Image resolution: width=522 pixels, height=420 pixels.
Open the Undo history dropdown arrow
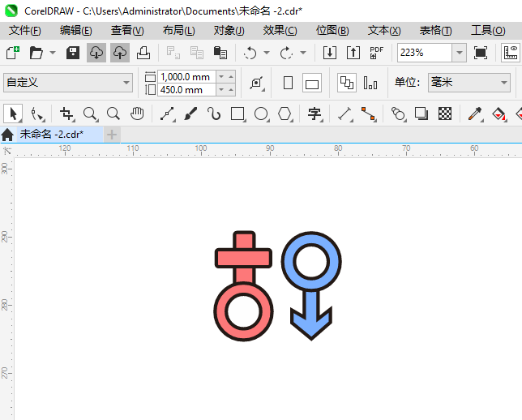point(267,53)
